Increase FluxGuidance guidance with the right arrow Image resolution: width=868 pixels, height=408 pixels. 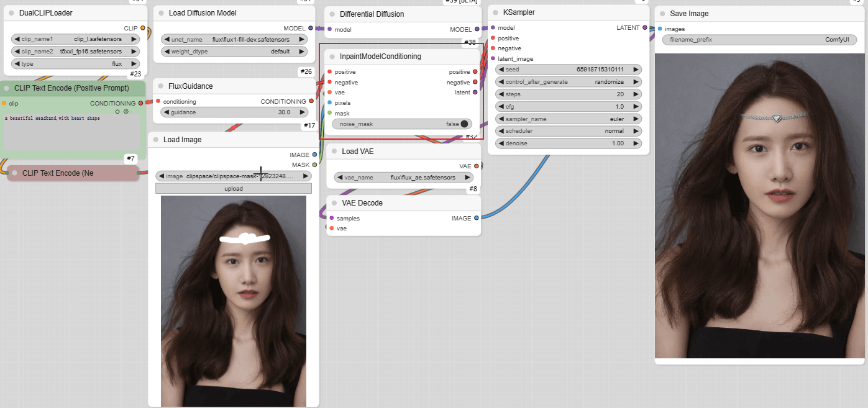(302, 112)
